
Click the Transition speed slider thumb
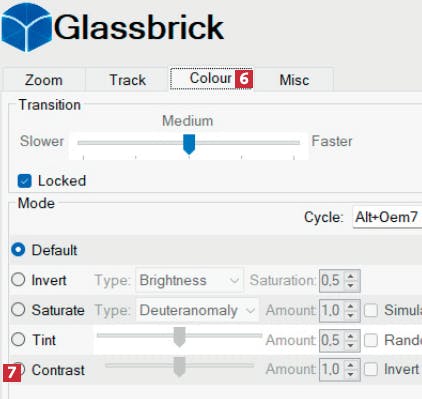(x=189, y=144)
